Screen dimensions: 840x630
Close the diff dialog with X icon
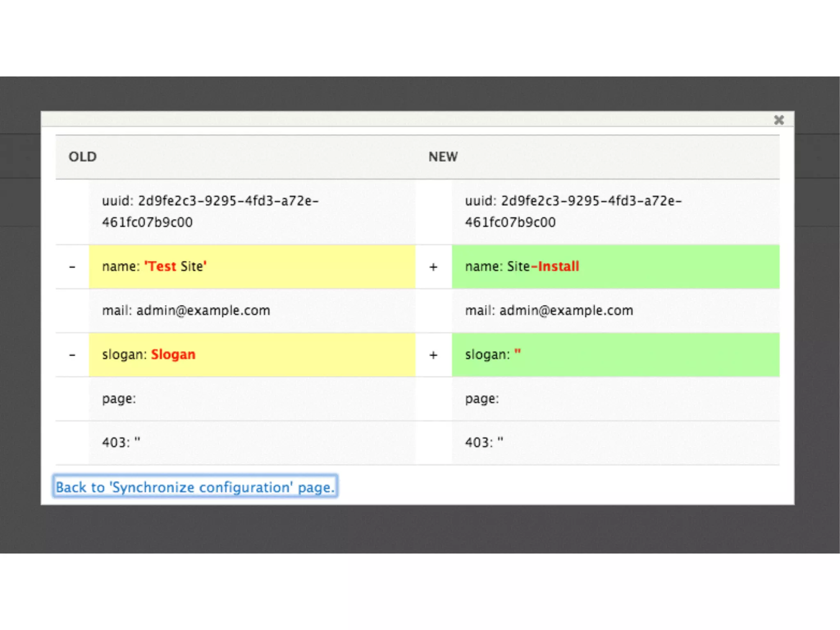[778, 120]
